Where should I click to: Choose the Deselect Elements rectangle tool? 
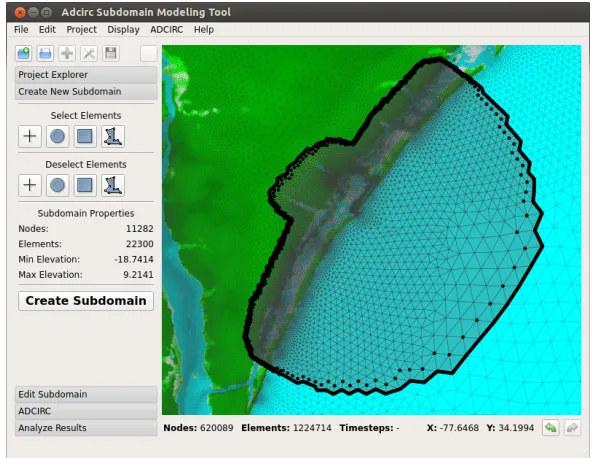point(85,185)
